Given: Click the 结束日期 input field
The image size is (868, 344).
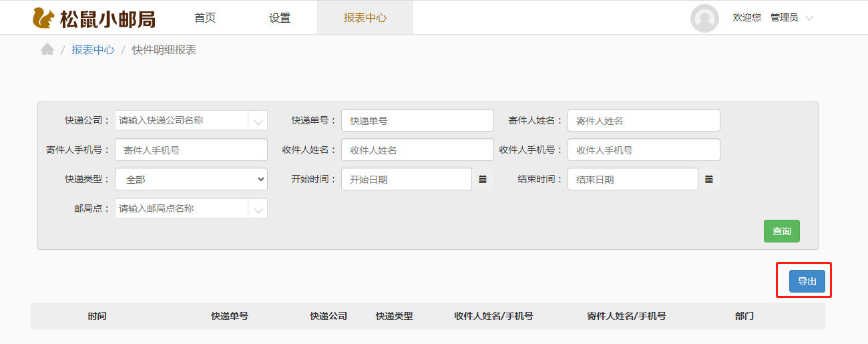Looking at the screenshot, I should 633,179.
